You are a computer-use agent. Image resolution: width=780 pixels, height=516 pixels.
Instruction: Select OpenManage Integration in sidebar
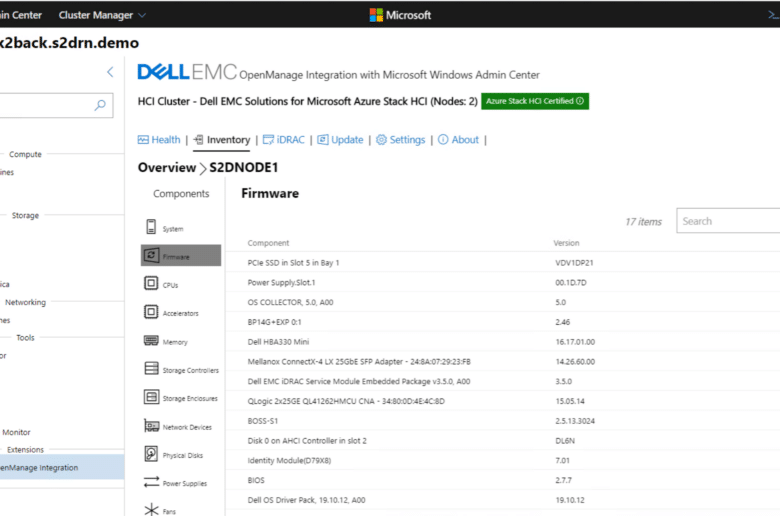(x=62, y=467)
